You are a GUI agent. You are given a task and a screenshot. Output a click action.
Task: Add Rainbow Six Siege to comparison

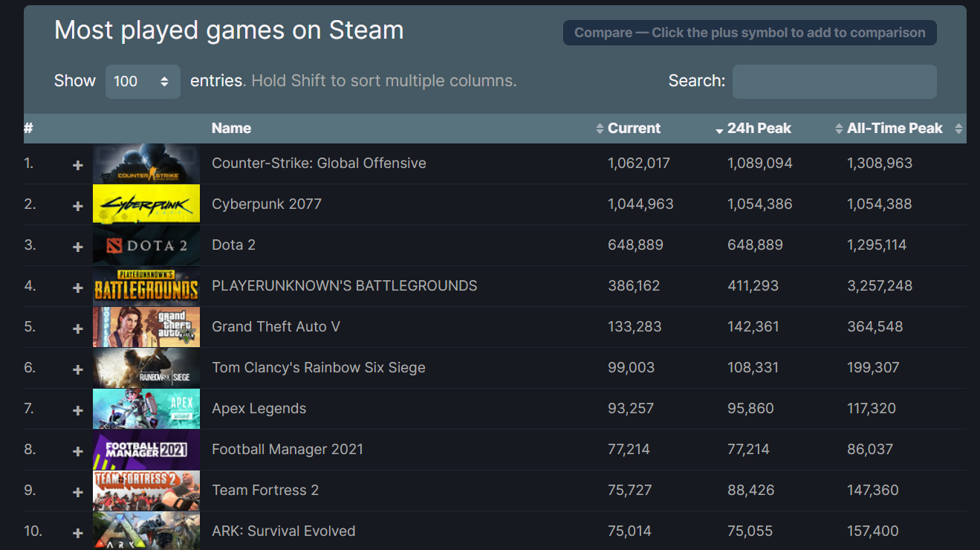[x=77, y=369]
